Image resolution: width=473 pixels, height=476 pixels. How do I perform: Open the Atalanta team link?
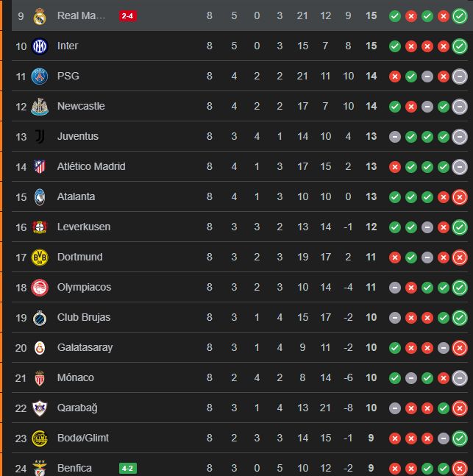[x=76, y=196]
